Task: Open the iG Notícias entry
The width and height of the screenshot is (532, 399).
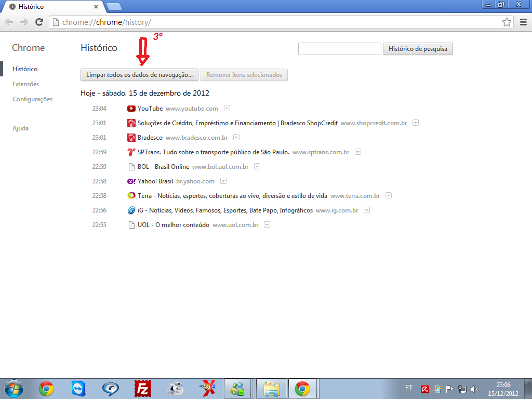Action: point(225,211)
